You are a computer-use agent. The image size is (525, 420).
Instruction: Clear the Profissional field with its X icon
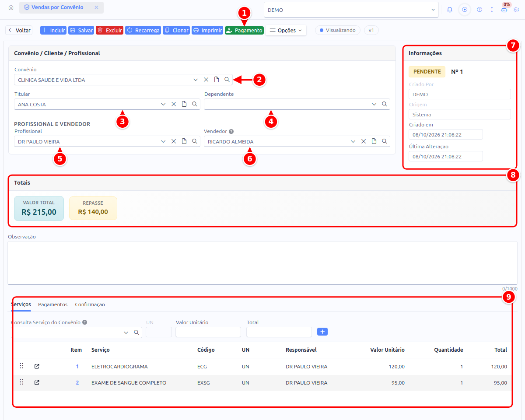(174, 141)
